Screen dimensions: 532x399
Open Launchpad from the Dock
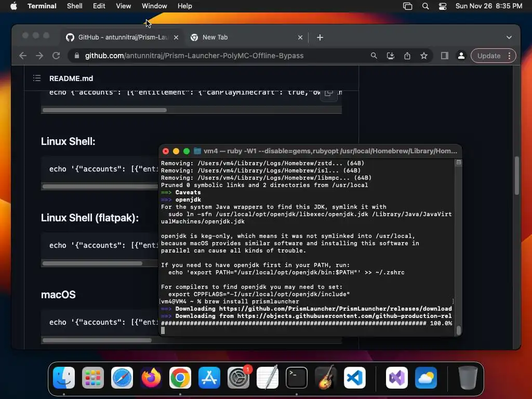tap(93, 378)
